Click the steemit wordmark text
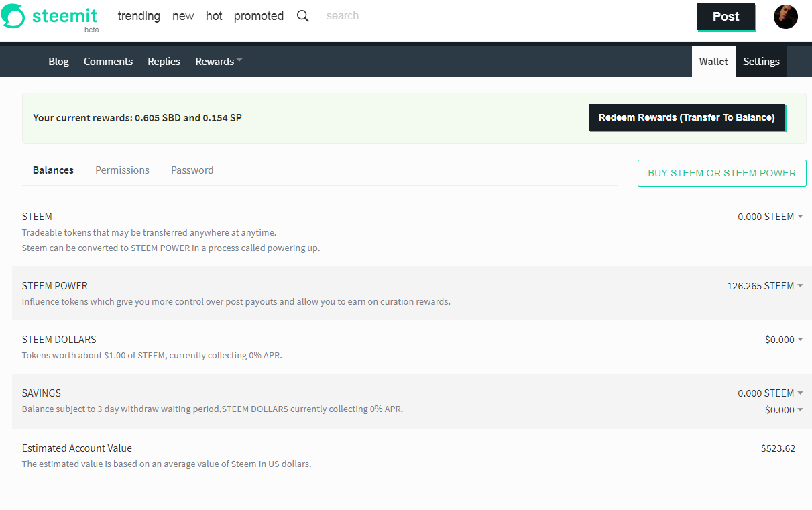 click(x=64, y=16)
